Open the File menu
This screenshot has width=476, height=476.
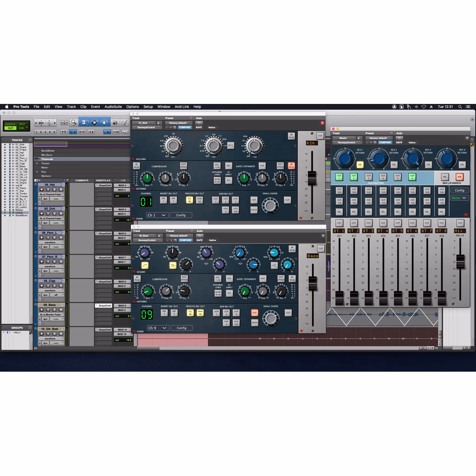pyautogui.click(x=36, y=107)
